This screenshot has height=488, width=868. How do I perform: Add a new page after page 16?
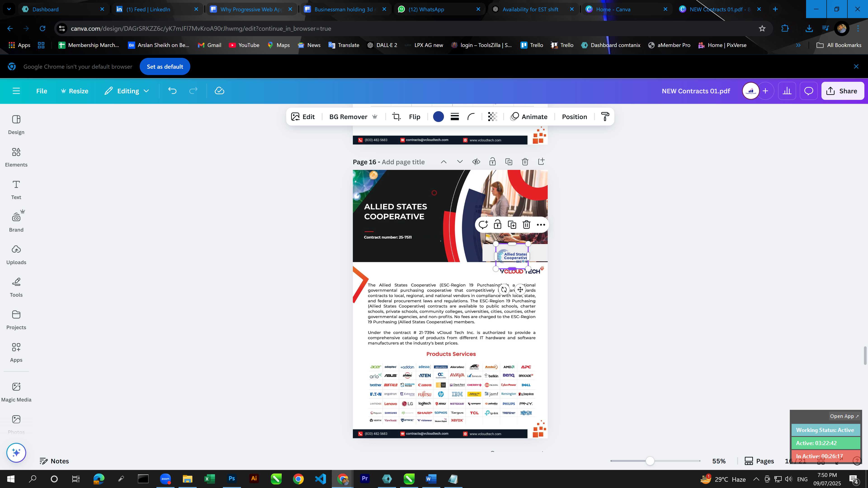pos(541,162)
